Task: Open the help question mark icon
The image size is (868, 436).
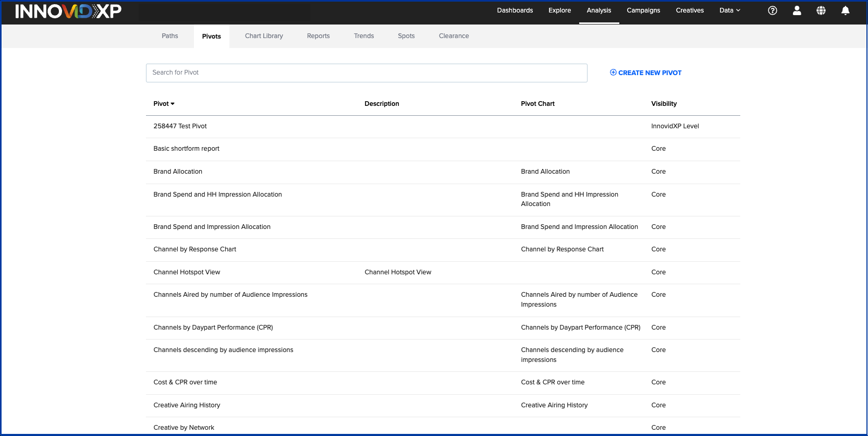Action: 773,10
